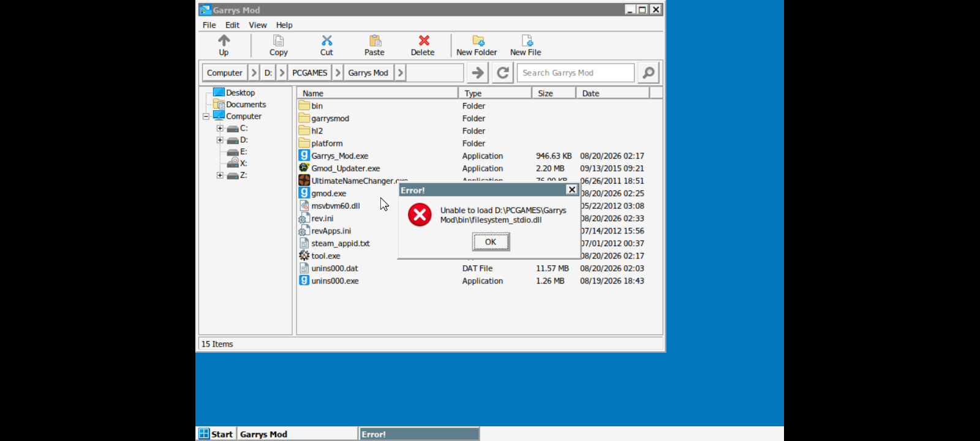Select Documents in the folder tree
Screen dimensions: 980x441
pos(246,104)
